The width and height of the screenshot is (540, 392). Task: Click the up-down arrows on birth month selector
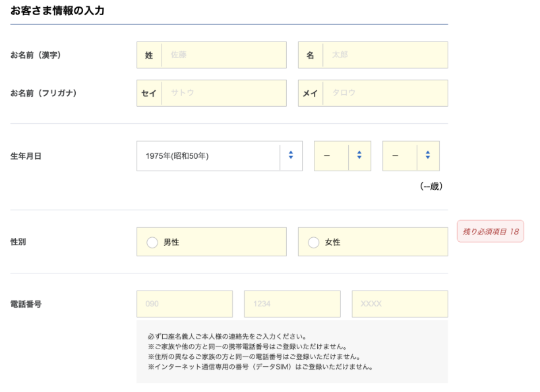[x=359, y=156]
